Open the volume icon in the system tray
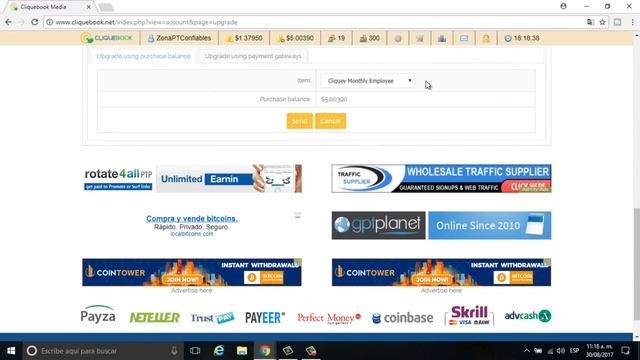 pos(561,351)
